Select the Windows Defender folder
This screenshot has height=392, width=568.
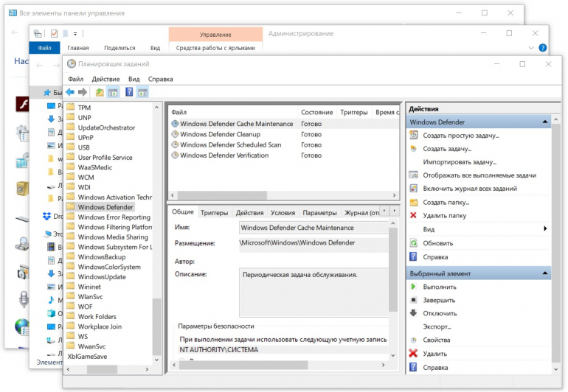tap(105, 207)
